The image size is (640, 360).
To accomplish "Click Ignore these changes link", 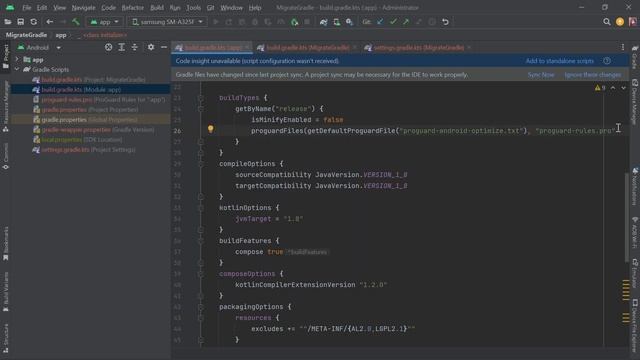I will pyautogui.click(x=593, y=75).
